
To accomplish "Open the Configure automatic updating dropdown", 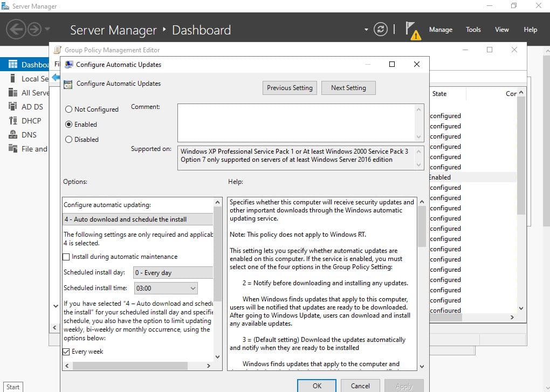I will (138, 219).
